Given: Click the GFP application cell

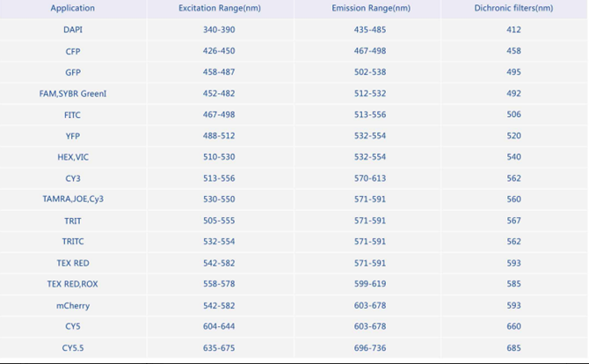Looking at the screenshot, I should [73, 73].
